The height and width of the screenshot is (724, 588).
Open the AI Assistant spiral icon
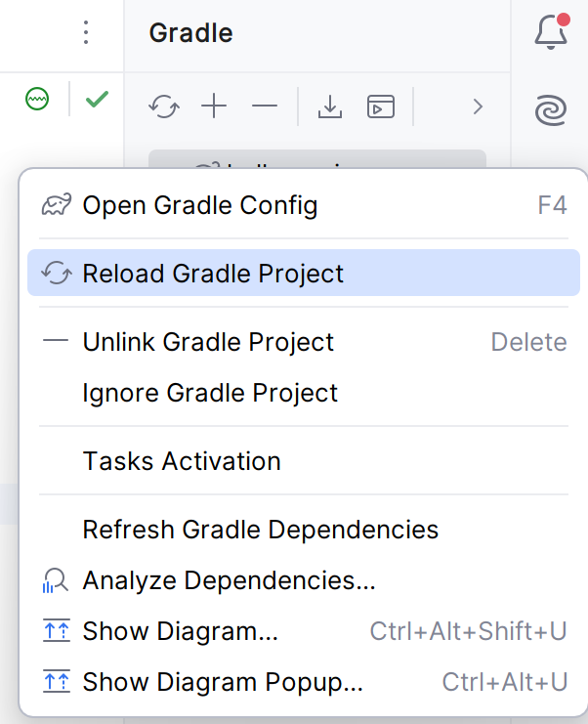coord(552,108)
